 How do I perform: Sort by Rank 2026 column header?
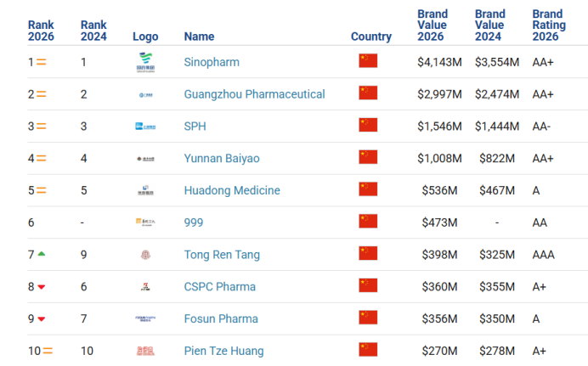[x=41, y=31]
